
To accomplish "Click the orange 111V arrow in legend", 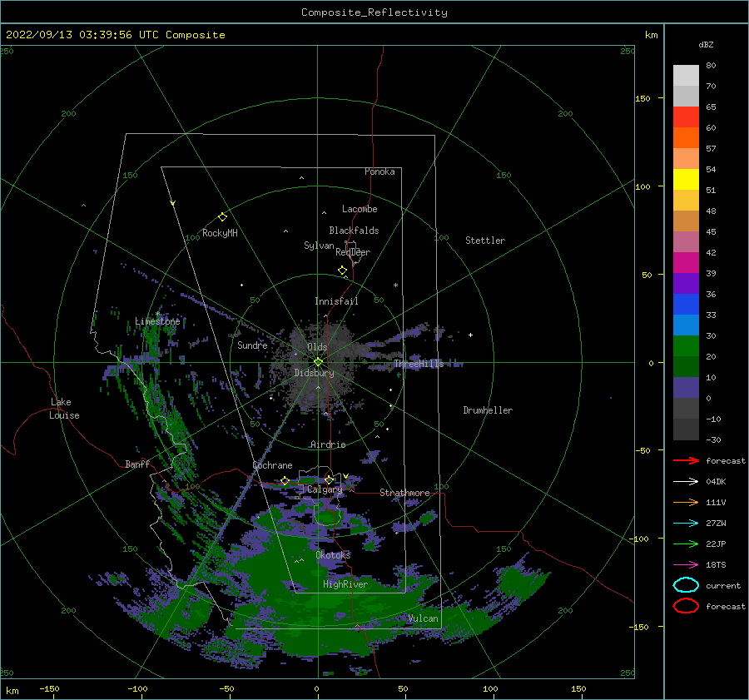I will [686, 502].
